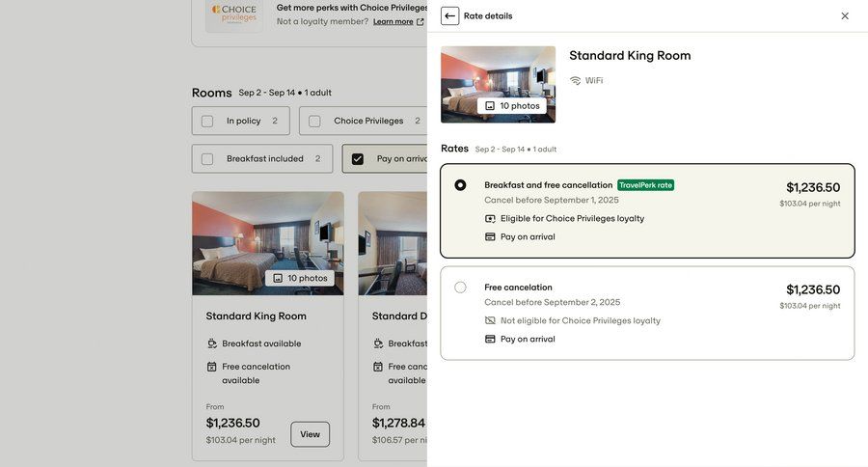
Task: Open 10 photos in the Rate details panel
Action: (x=512, y=106)
